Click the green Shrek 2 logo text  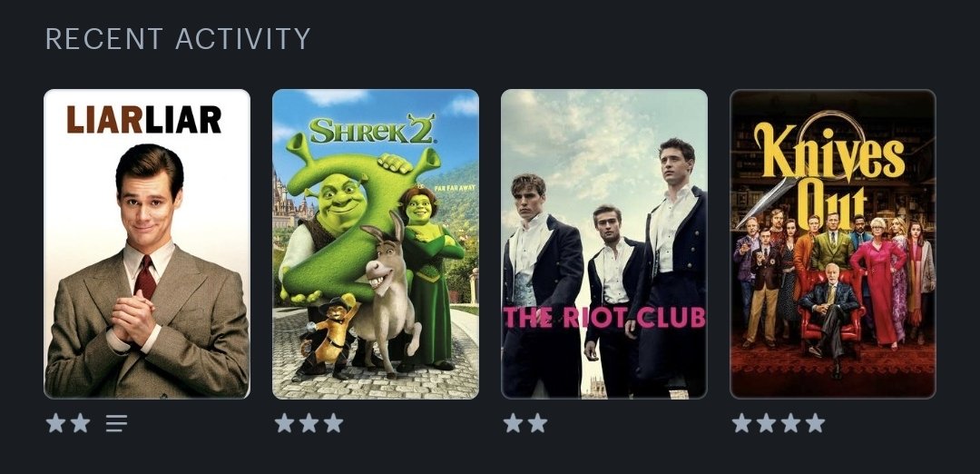point(373,130)
